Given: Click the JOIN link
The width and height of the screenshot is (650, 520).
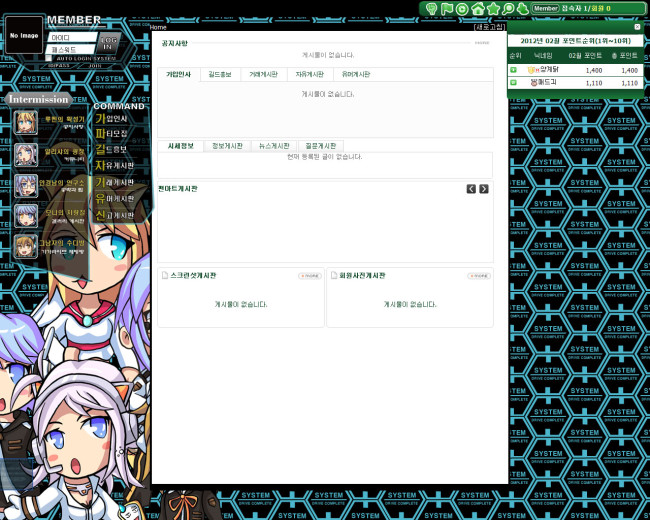Looking at the screenshot, I should (x=95, y=66).
